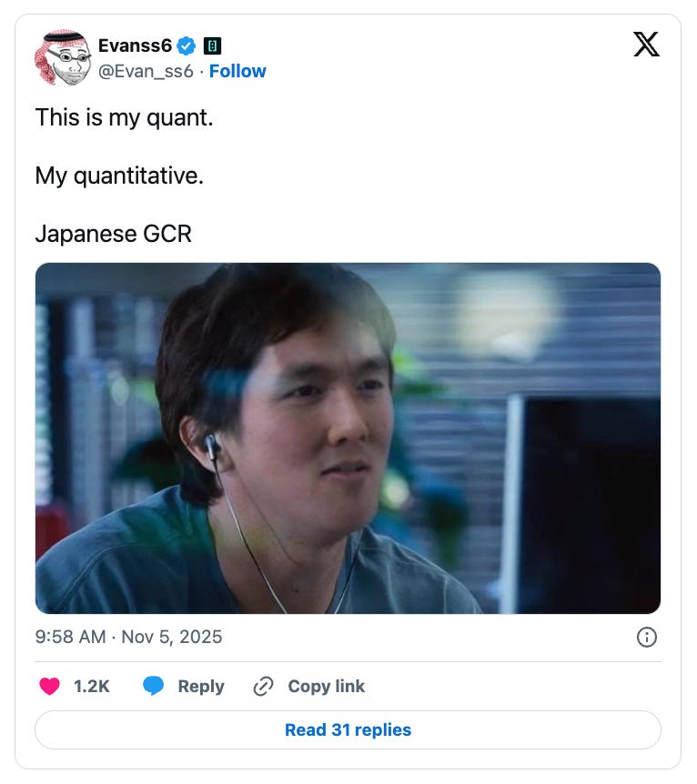The width and height of the screenshot is (697, 784).
Task: Like the tweet with the heart icon
Action: point(49,686)
